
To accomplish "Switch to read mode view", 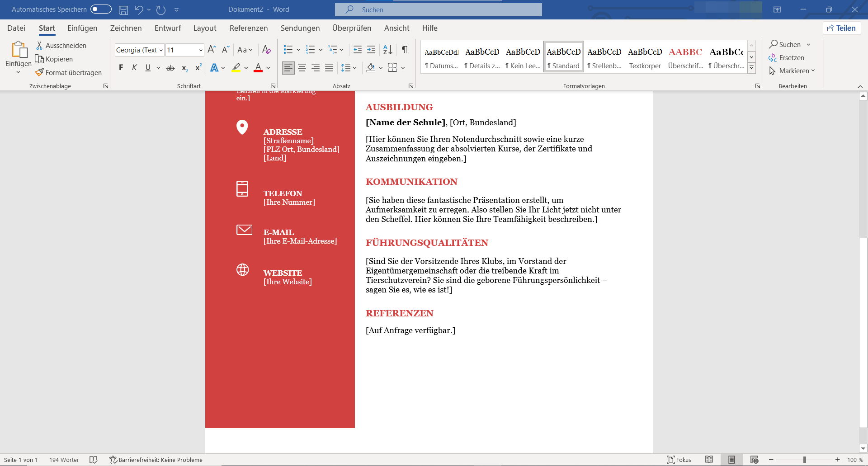I will point(709,460).
